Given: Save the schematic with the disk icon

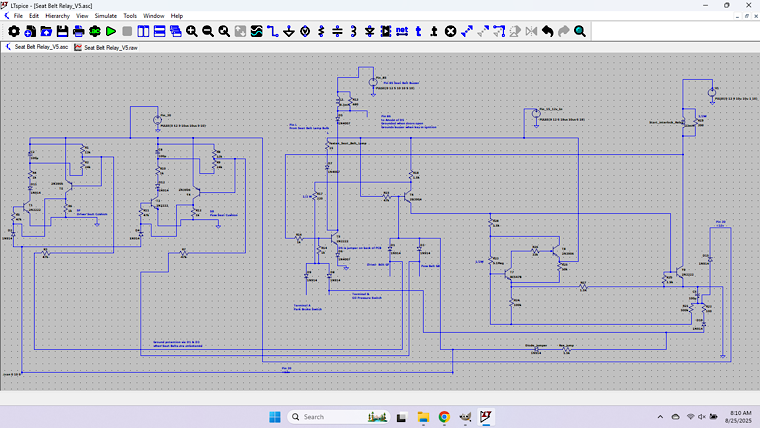Looking at the screenshot, I should click(62, 32).
